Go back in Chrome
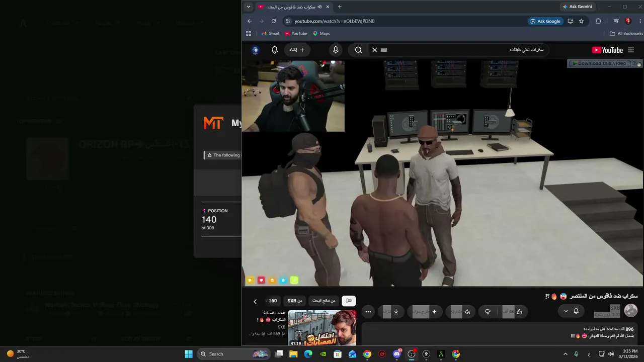The height and width of the screenshot is (362, 644). point(250,21)
